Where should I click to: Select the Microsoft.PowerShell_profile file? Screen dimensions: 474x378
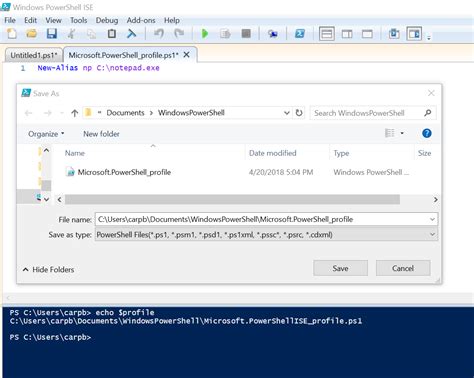coord(124,172)
